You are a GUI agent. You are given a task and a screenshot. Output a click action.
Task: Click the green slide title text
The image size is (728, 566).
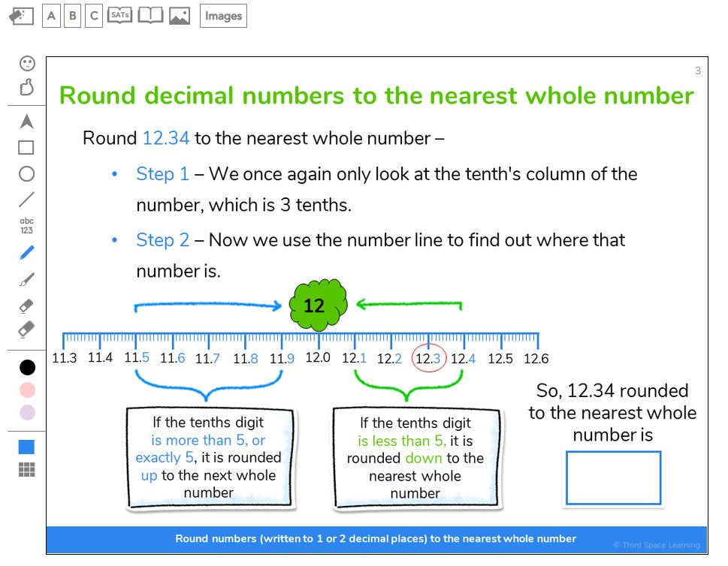coord(376,96)
